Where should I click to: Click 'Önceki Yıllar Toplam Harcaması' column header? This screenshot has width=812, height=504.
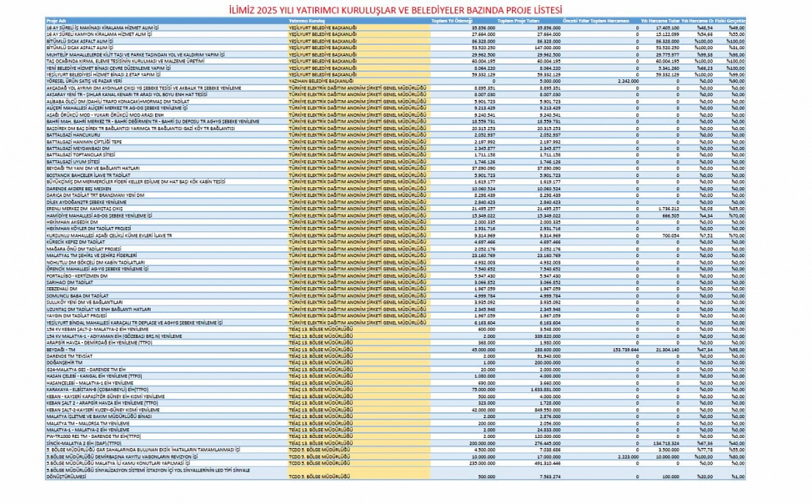tap(596, 21)
